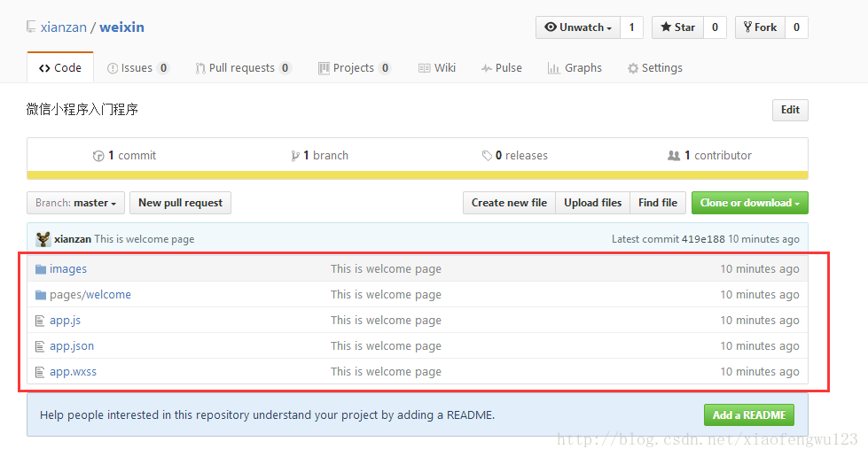Viewport: 868px width, 457px height.
Task: Open commit hash 419e188
Action: coord(703,239)
